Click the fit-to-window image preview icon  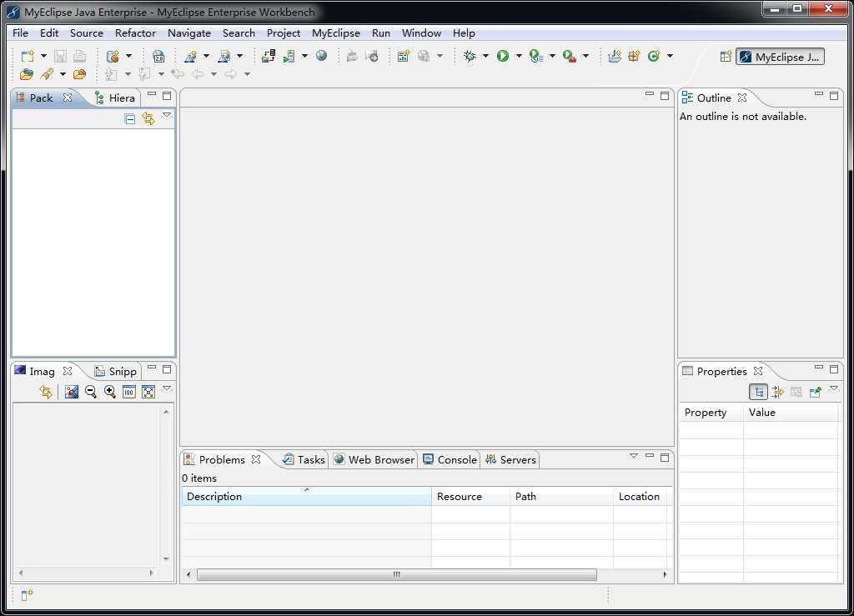click(148, 391)
